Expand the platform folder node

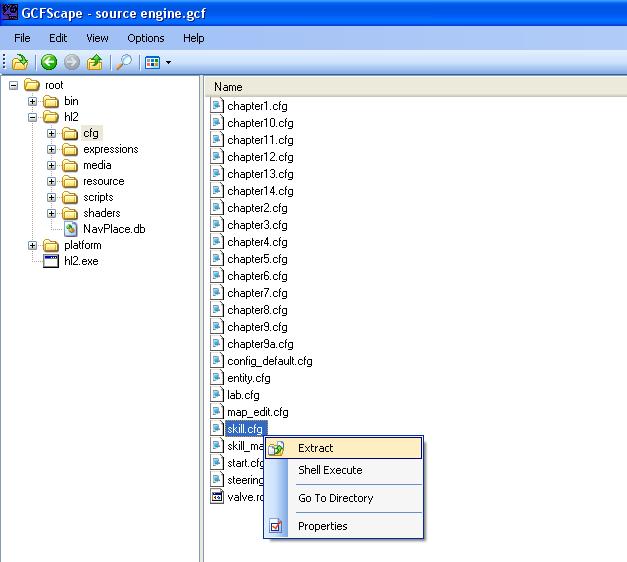[32, 245]
